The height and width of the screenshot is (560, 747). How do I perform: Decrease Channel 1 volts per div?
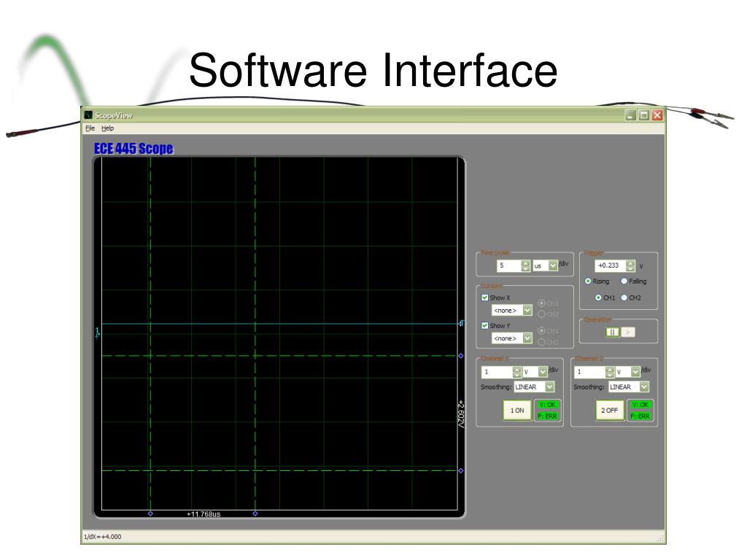click(x=517, y=375)
